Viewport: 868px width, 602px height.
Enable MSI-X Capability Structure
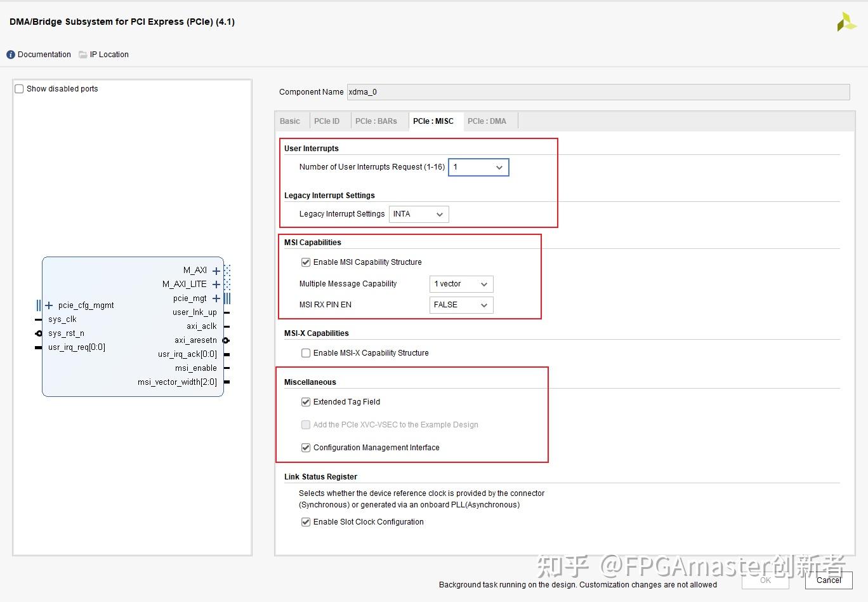click(x=306, y=352)
